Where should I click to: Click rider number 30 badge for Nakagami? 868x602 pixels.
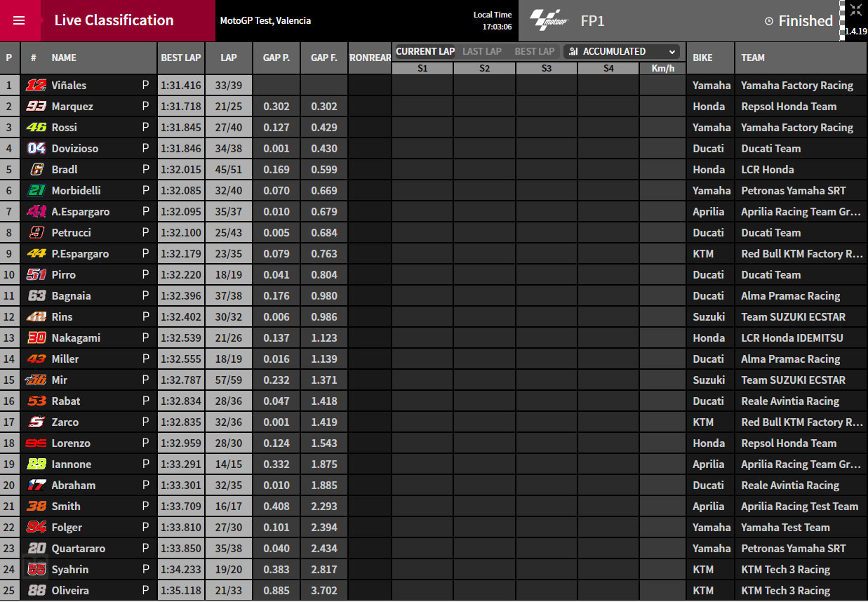click(36, 337)
